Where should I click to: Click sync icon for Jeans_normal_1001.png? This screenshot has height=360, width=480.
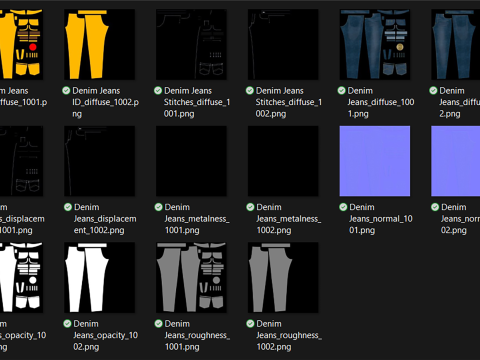point(343,207)
